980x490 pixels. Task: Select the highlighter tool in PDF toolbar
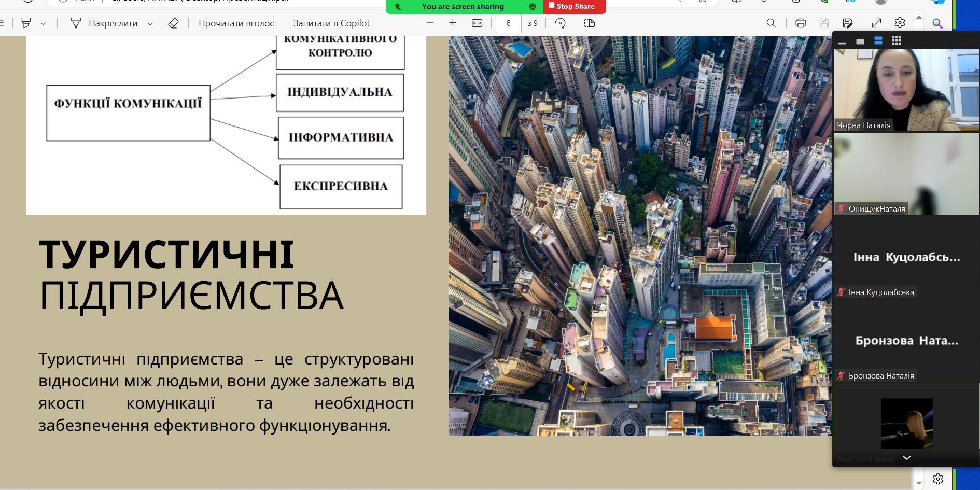(26, 23)
